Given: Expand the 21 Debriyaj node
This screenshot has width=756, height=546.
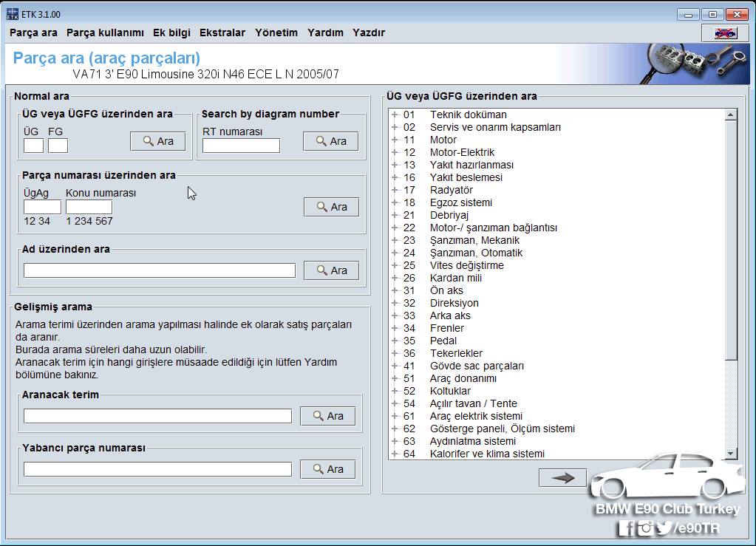Looking at the screenshot, I should click(395, 215).
